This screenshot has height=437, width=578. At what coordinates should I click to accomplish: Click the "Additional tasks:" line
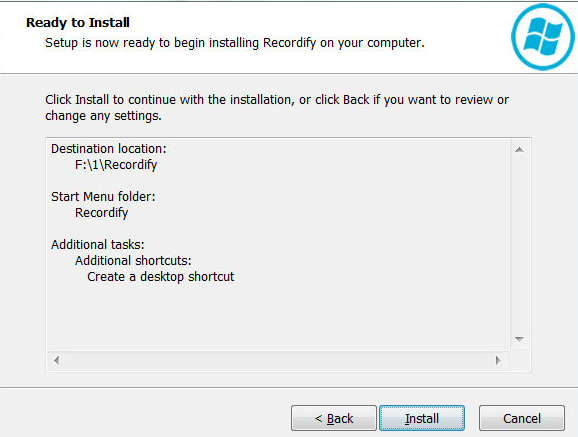[x=98, y=244]
